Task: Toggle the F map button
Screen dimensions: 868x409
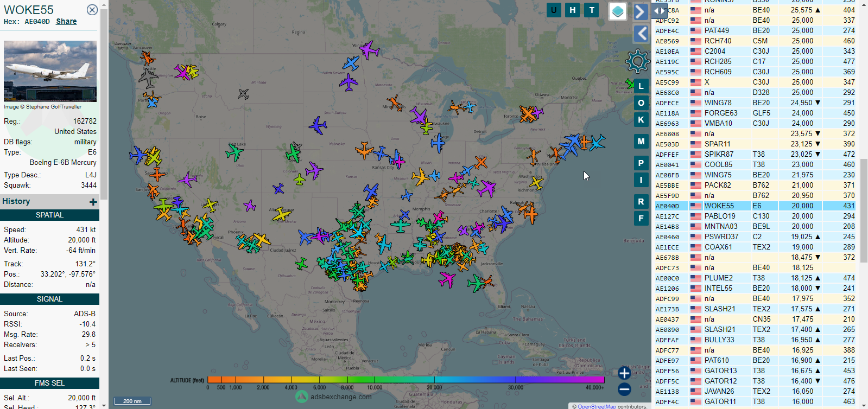Action: click(x=641, y=219)
